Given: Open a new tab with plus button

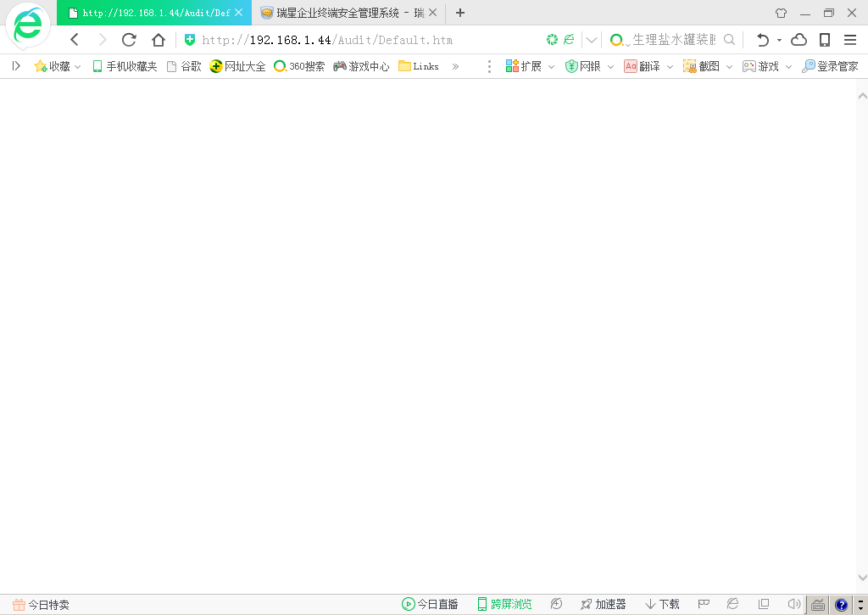Looking at the screenshot, I should 460,12.
